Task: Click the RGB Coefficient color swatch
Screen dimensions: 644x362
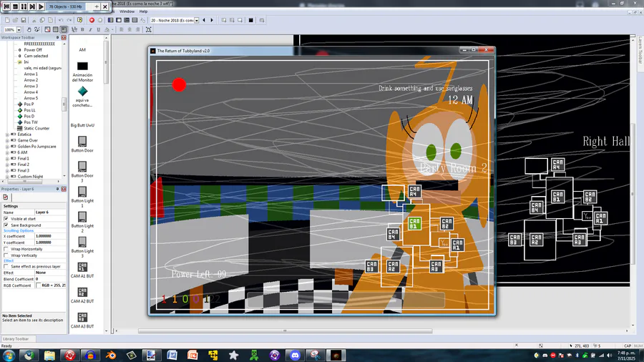Action: tap(39, 285)
